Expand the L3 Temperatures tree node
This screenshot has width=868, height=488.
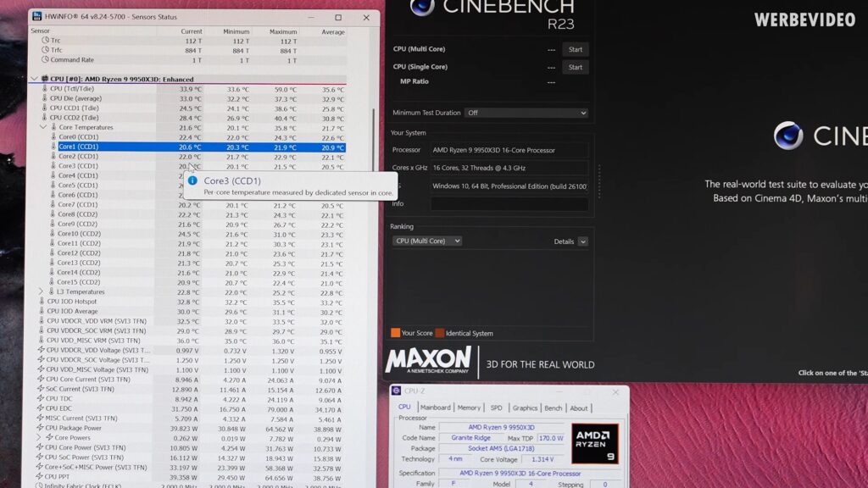[41, 291]
